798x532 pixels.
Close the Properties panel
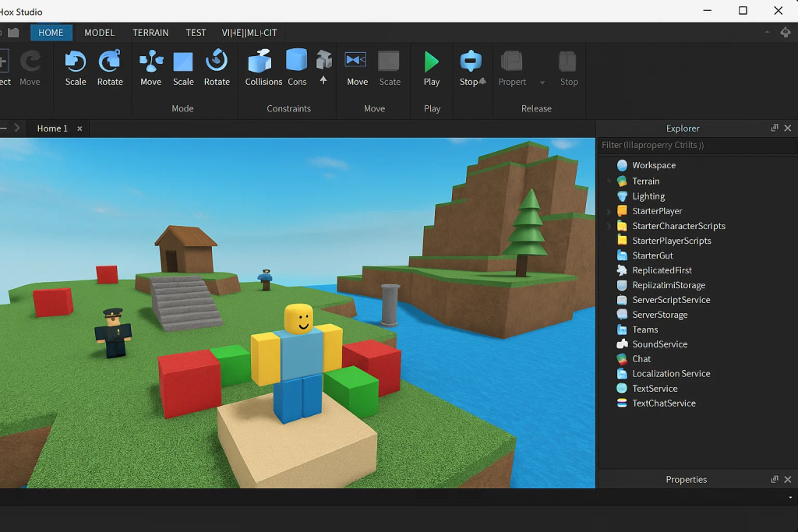tap(788, 480)
